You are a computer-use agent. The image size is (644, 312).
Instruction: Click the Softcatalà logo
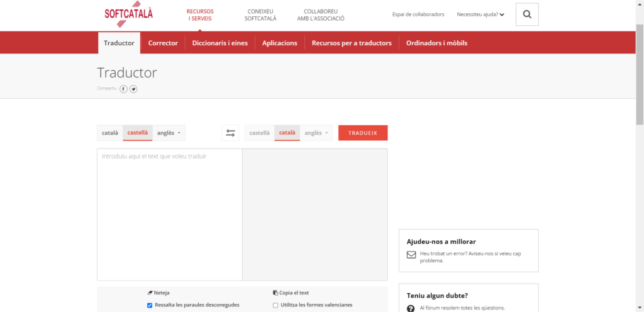pyautogui.click(x=129, y=14)
